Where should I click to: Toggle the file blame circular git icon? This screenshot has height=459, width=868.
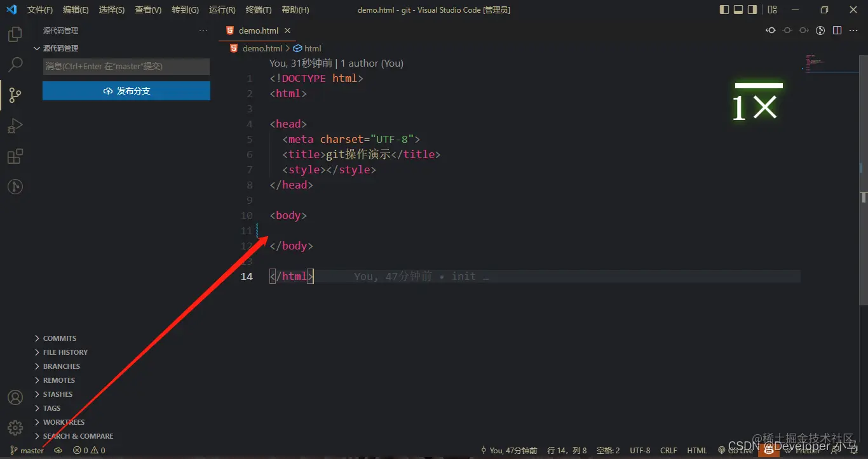click(x=820, y=30)
